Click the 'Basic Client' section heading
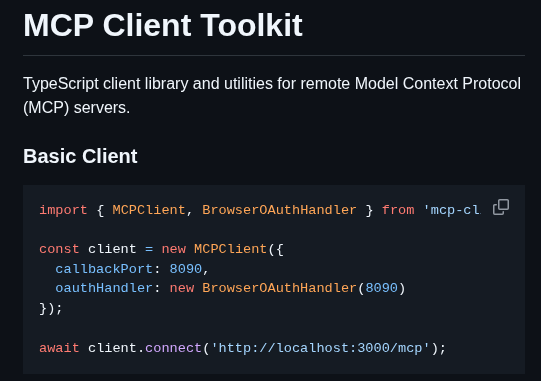 tap(80, 156)
